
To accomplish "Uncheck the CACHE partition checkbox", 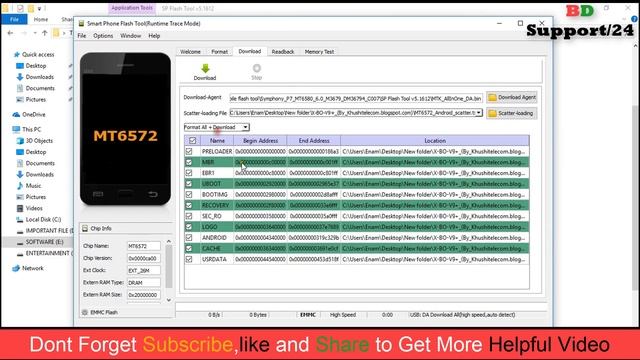I will 189,248.
